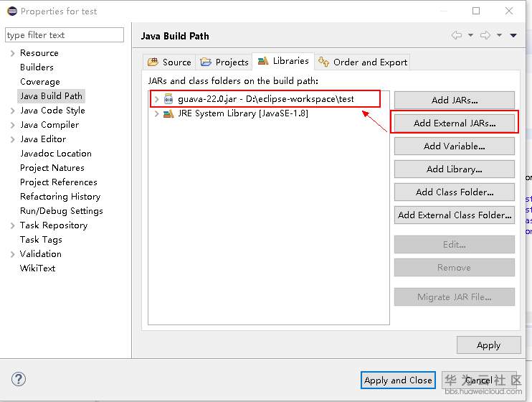Image resolution: width=532 pixels, height=402 pixels.
Task: Click the forward navigation arrow icon
Action: [485, 35]
